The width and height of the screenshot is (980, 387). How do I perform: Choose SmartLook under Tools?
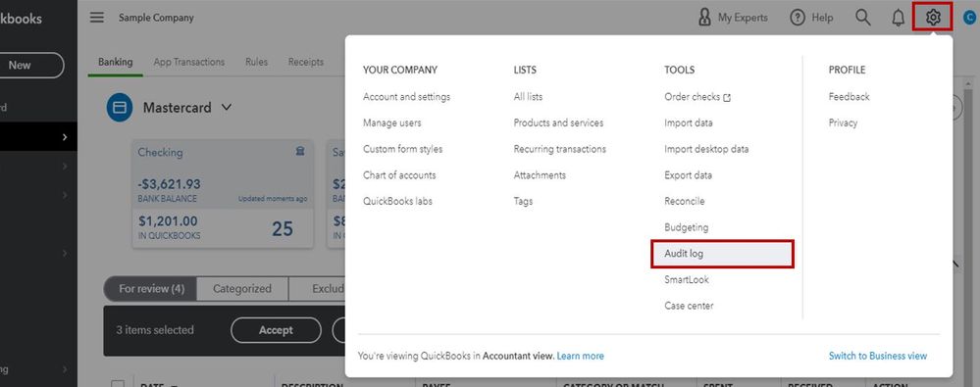[687, 279]
